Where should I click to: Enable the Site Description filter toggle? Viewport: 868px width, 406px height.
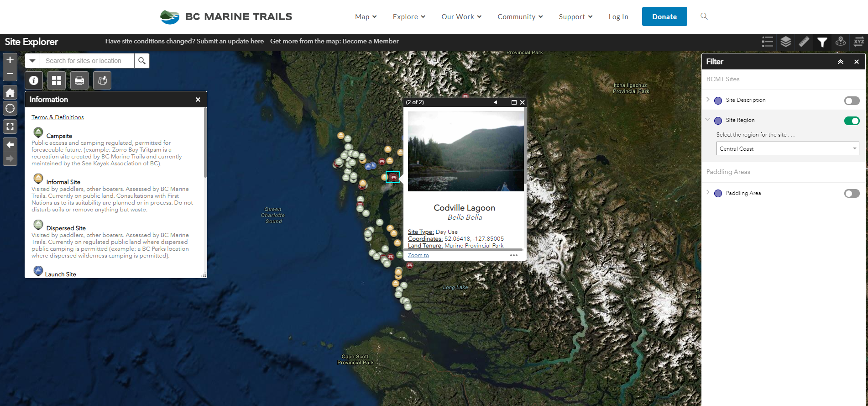tap(852, 100)
